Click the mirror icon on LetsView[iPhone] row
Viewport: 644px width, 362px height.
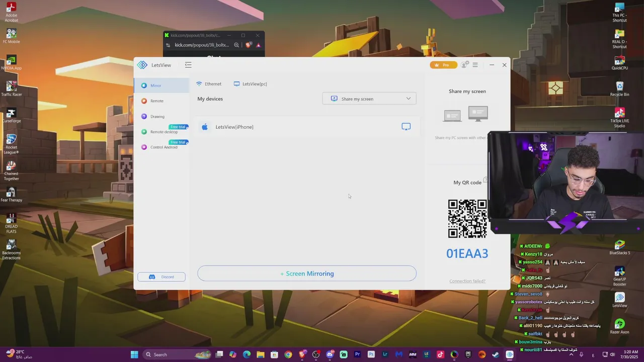tap(406, 127)
